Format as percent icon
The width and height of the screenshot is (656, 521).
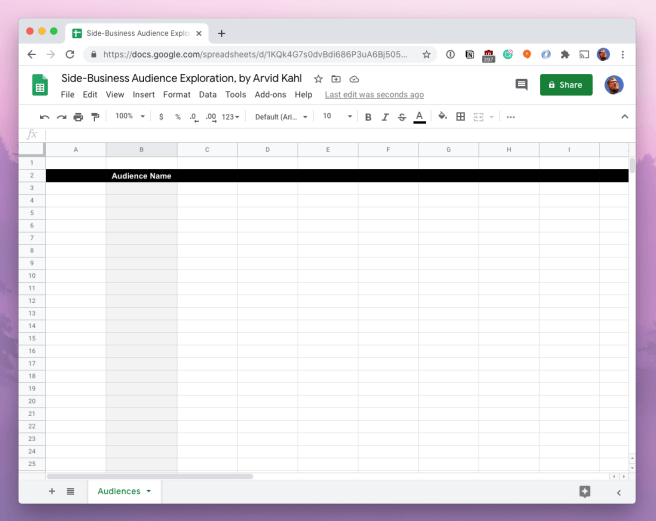178,117
